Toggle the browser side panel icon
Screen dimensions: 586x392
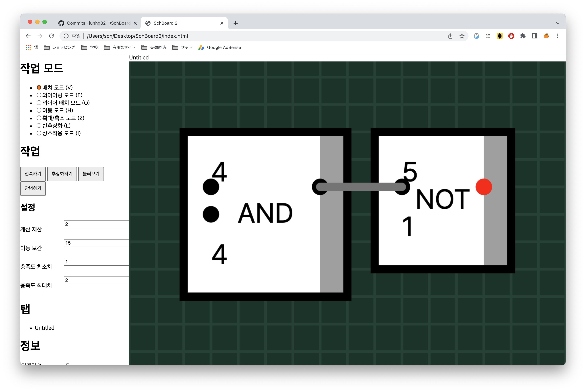534,36
